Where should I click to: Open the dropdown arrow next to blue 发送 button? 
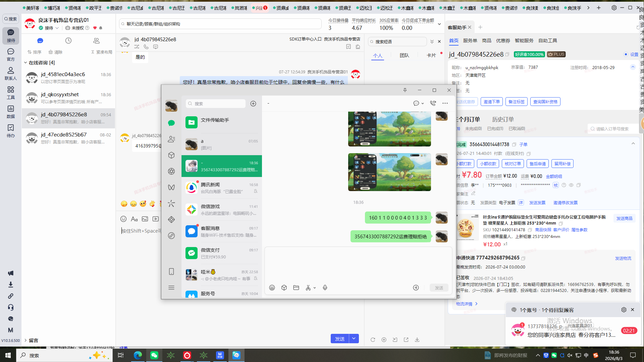pos(354,339)
